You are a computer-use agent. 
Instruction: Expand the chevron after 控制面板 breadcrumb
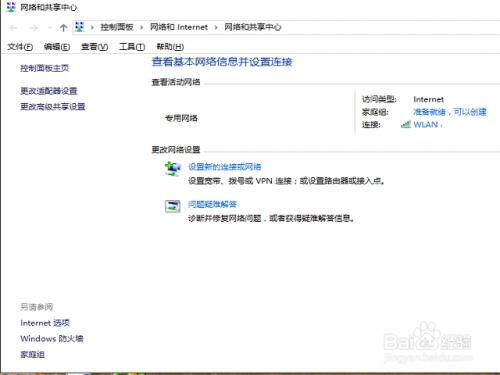click(x=142, y=27)
